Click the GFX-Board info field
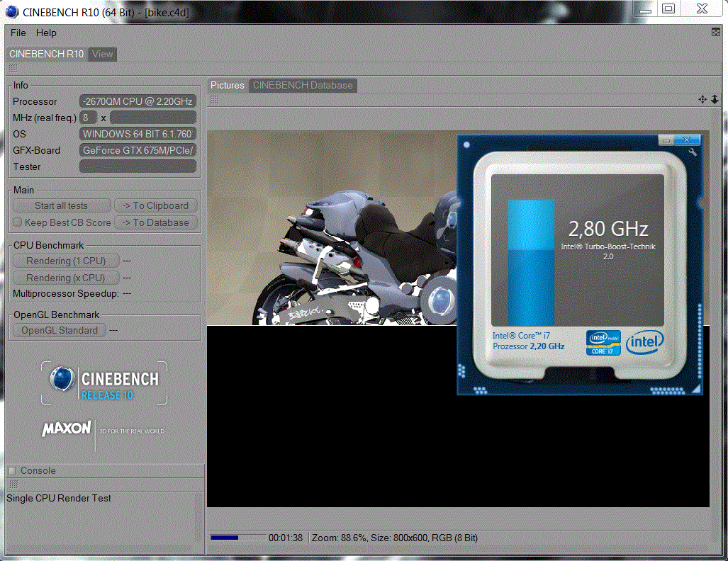 click(138, 150)
